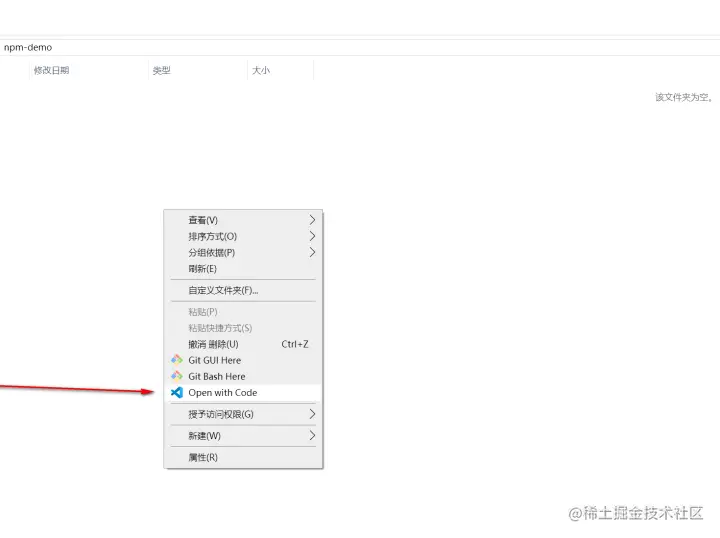Screen dimensions: 720x538
Task: Click the VS Code icon in the menu
Action: [177, 392]
